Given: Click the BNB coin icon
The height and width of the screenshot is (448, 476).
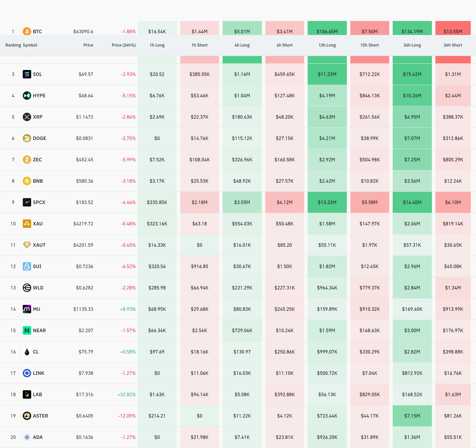Looking at the screenshot, I should (27, 181).
